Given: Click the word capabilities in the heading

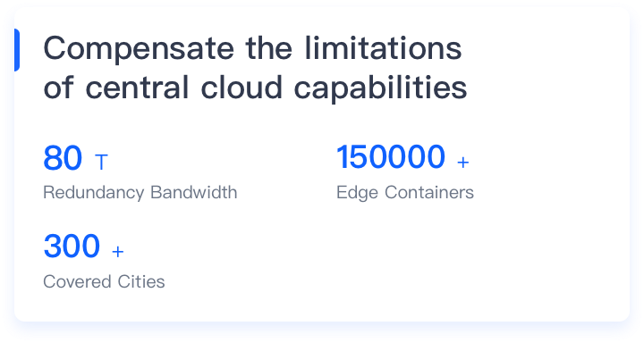Looking at the screenshot, I should click(x=381, y=88).
